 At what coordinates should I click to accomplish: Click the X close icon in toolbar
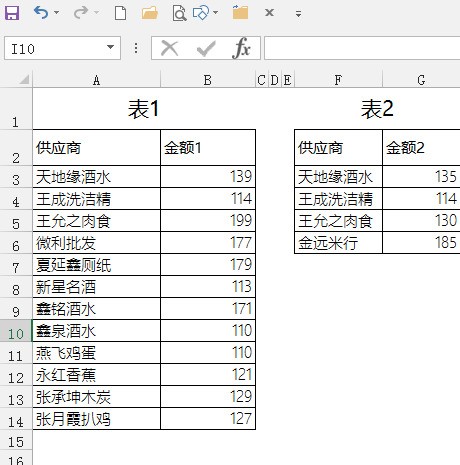click(269, 13)
